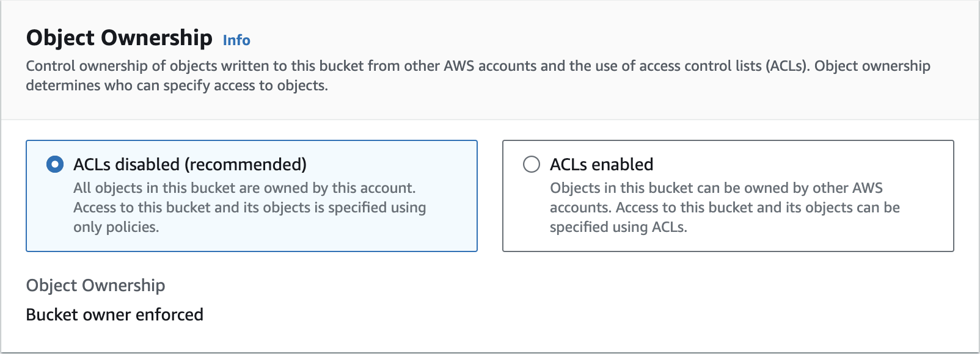
Task: Click the 'Bucket owner enforced' value text
Action: point(114,314)
